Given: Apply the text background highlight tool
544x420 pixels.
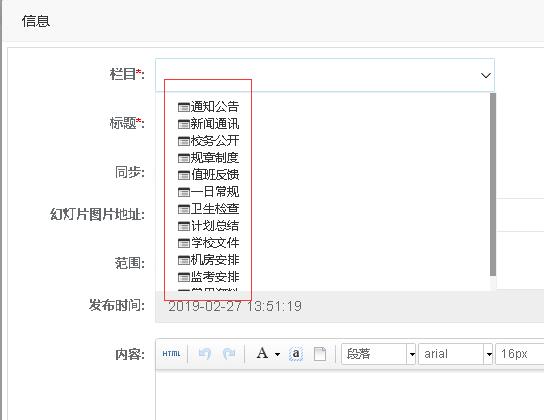Looking at the screenshot, I should pyautogui.click(x=296, y=354).
